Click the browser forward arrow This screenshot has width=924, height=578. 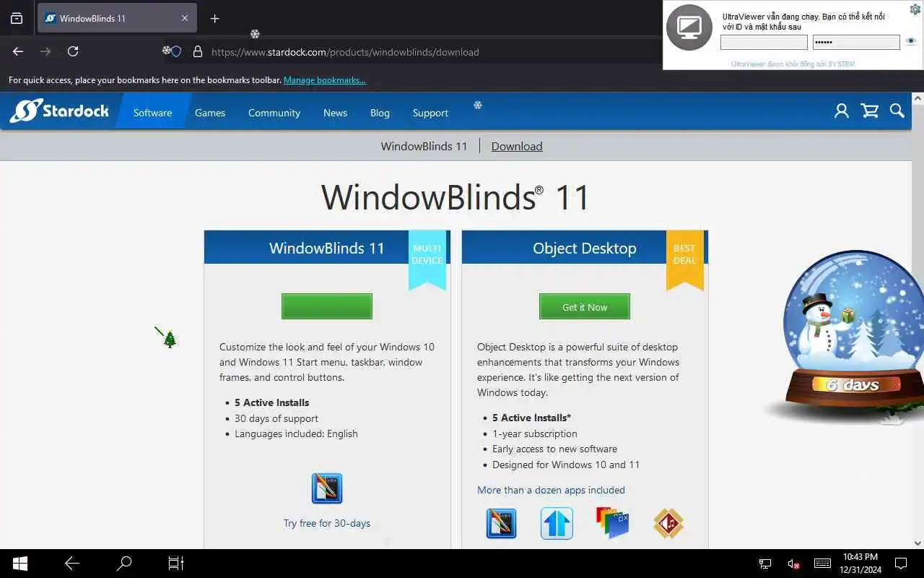click(45, 51)
